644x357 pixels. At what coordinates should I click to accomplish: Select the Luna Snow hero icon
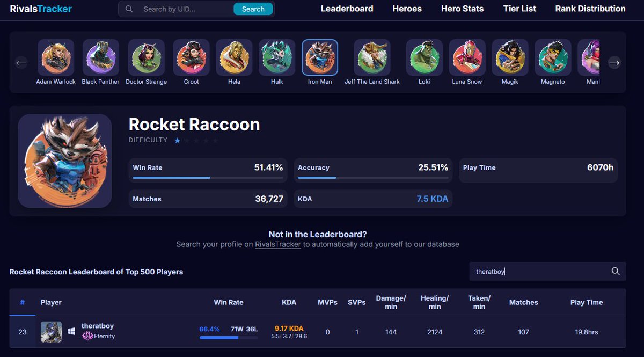point(467,57)
